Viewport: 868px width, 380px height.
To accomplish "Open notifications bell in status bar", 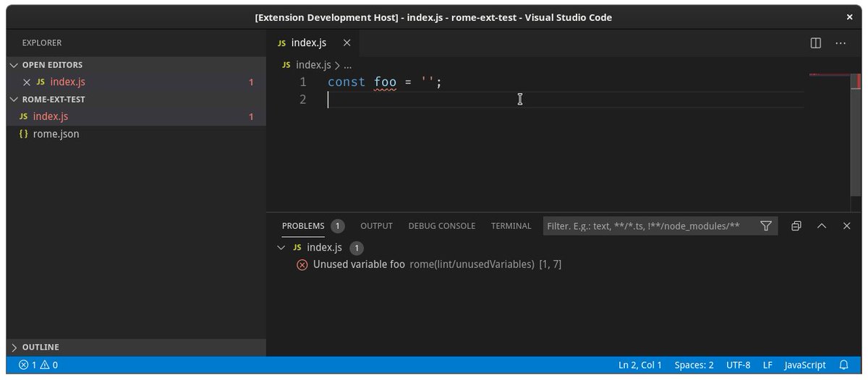I will [x=843, y=365].
